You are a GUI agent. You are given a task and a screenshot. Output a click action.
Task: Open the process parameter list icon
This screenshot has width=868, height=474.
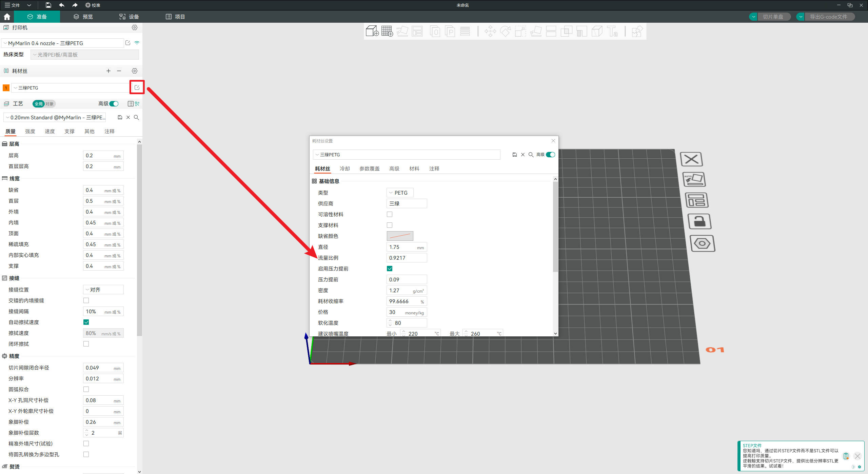click(x=131, y=104)
